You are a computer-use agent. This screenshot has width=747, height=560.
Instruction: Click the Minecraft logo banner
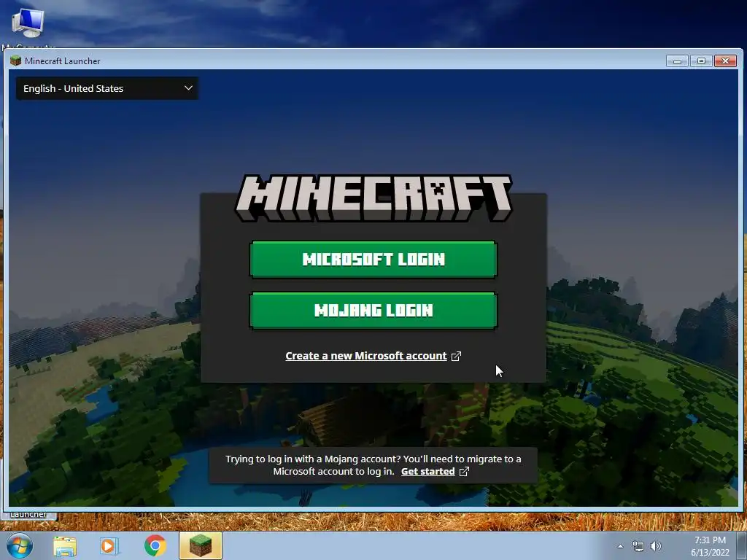[374, 198]
